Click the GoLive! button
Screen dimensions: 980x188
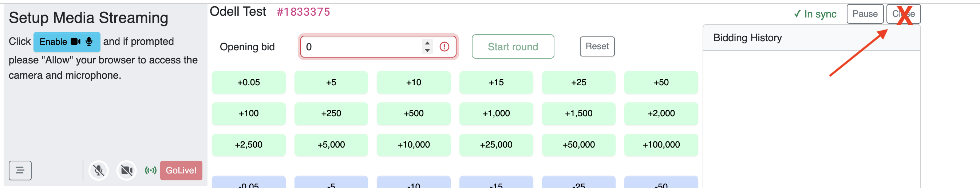point(181,171)
